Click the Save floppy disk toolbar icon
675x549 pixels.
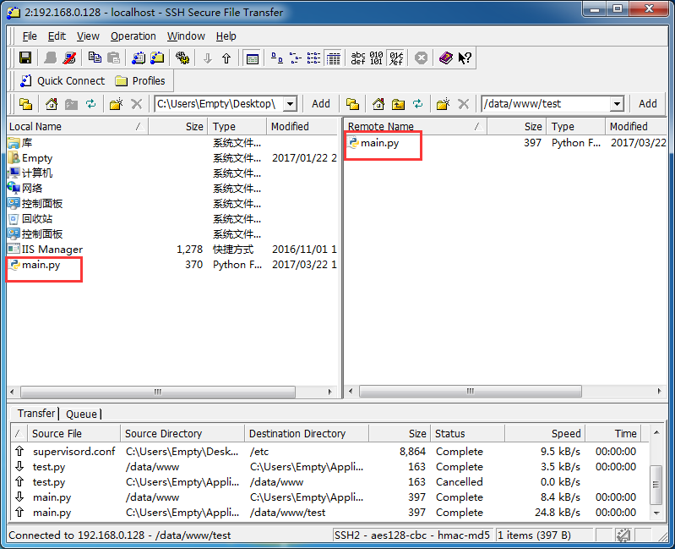click(x=25, y=58)
